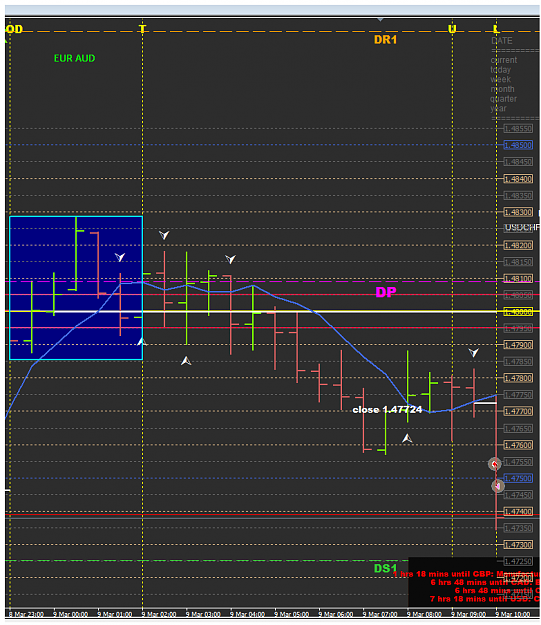The height and width of the screenshot is (625, 541).
Task: Select the up arrow marker beneath the 08:00 bar
Action: pos(407,438)
